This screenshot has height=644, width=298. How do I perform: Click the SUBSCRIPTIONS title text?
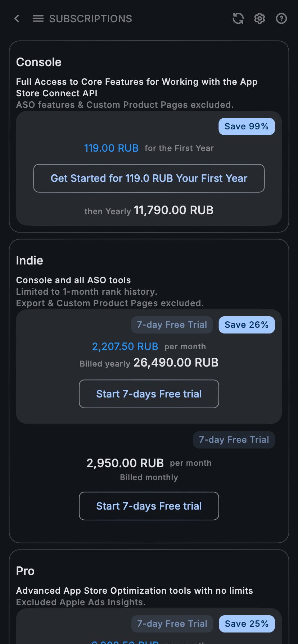click(90, 19)
